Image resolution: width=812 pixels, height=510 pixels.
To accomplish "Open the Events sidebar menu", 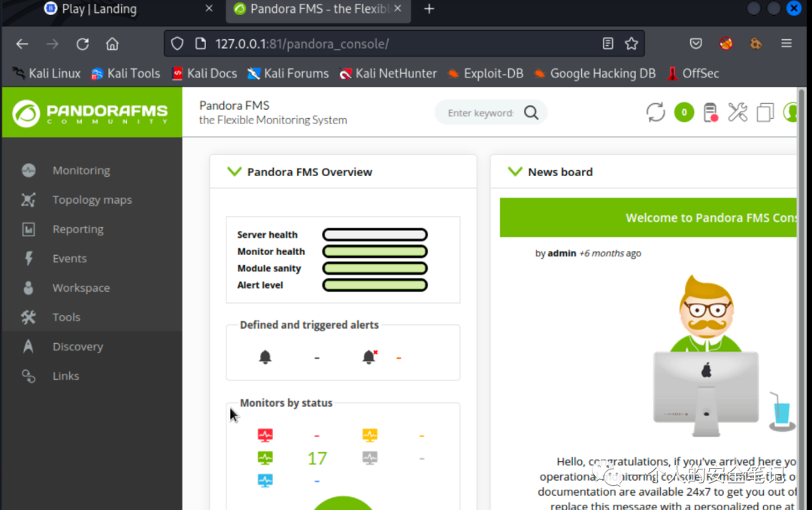I will tap(92, 258).
